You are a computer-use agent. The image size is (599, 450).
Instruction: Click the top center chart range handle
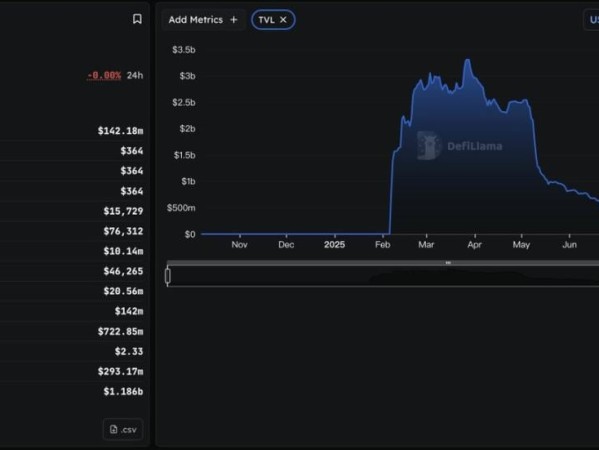pos(448,263)
